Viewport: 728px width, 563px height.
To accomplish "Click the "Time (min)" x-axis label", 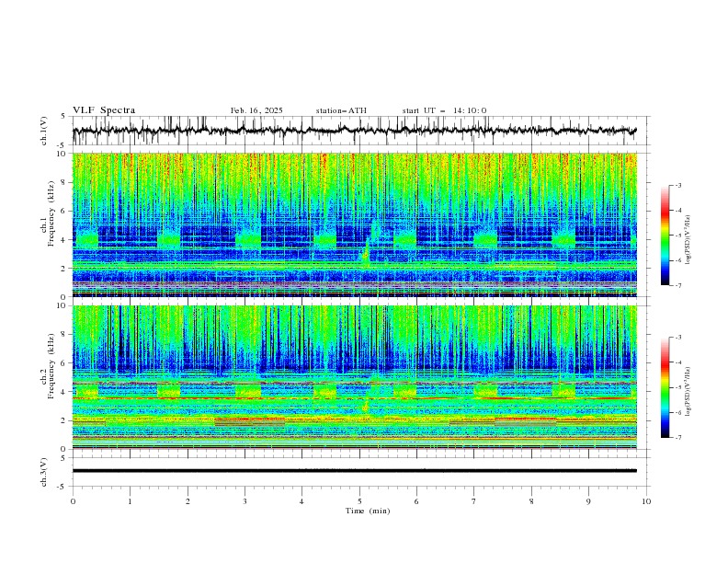I will click(x=368, y=511).
